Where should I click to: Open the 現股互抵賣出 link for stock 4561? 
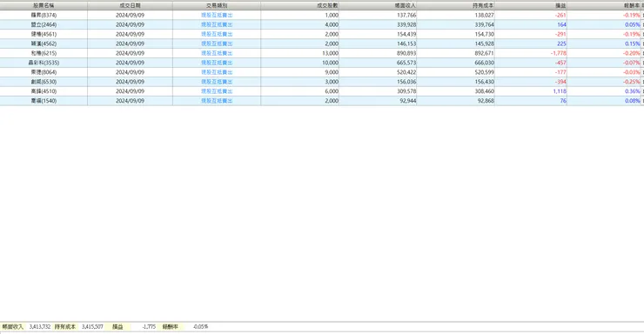click(x=217, y=34)
